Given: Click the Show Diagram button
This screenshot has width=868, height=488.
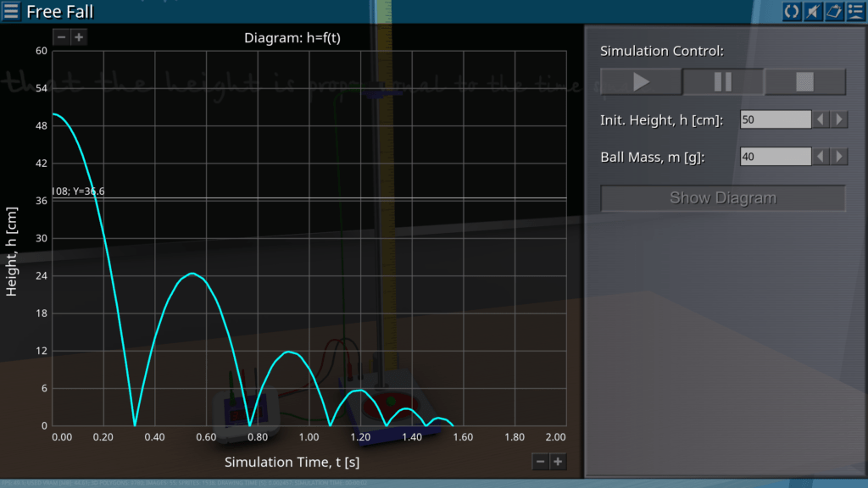Looking at the screenshot, I should (x=723, y=198).
